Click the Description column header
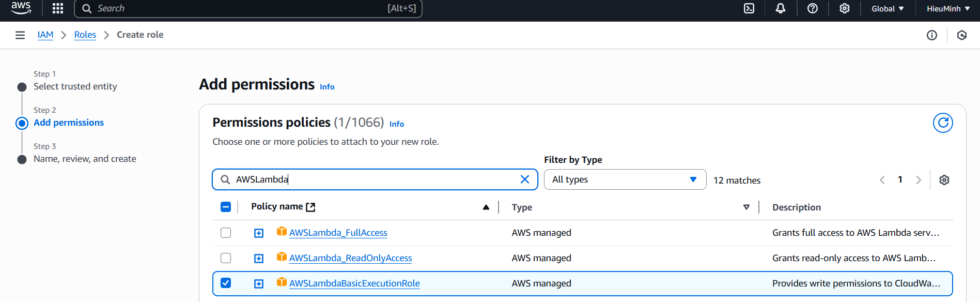Screen dimensions: 980x302 tap(797, 207)
